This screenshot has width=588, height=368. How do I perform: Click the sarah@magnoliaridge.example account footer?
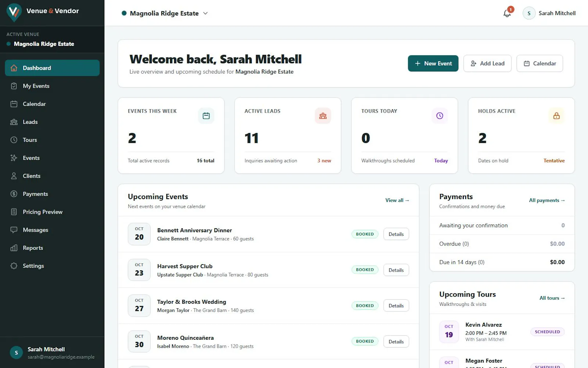pos(52,353)
